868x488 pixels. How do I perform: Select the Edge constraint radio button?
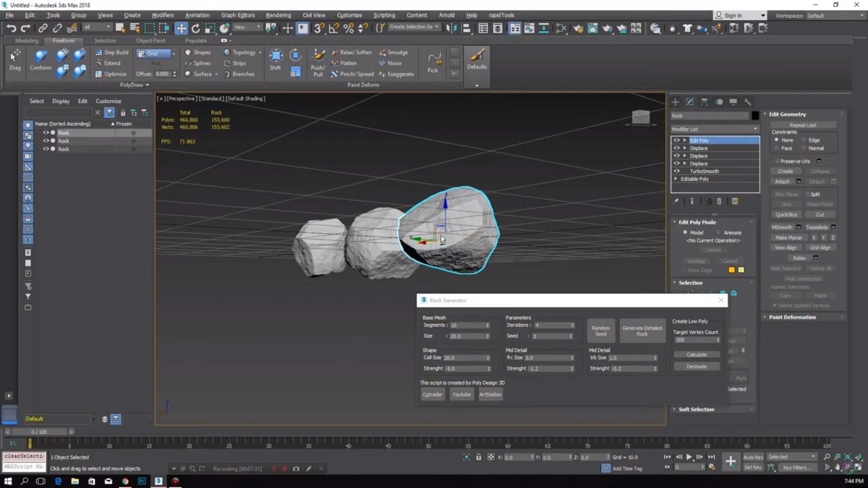tap(804, 140)
